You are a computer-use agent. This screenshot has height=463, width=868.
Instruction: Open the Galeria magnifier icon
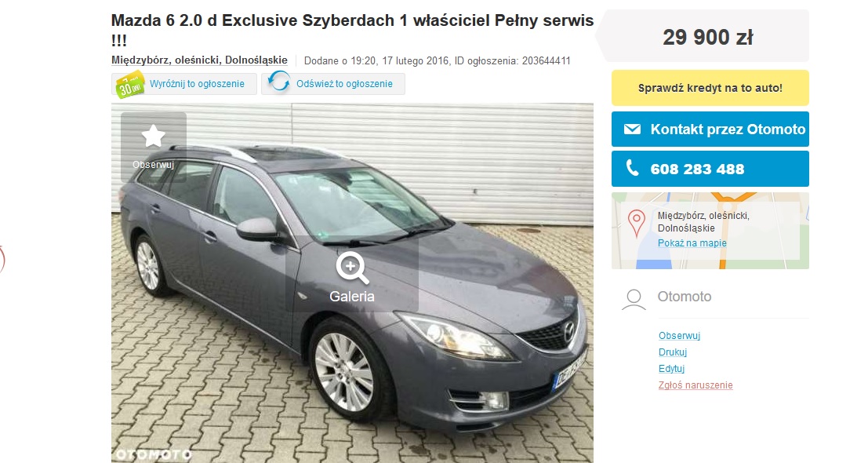pyautogui.click(x=352, y=268)
